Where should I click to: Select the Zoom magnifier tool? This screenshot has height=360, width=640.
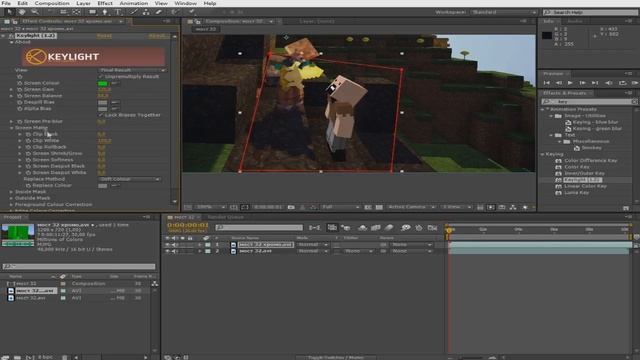pos(35,12)
